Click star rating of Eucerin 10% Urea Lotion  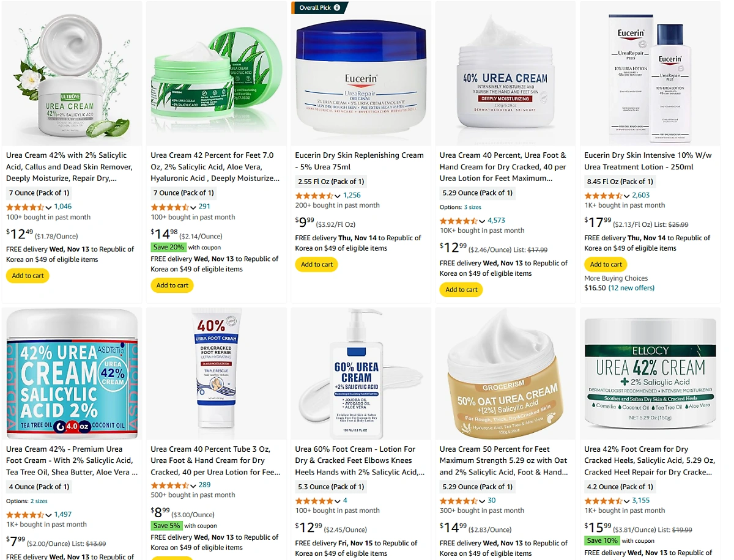click(x=603, y=196)
